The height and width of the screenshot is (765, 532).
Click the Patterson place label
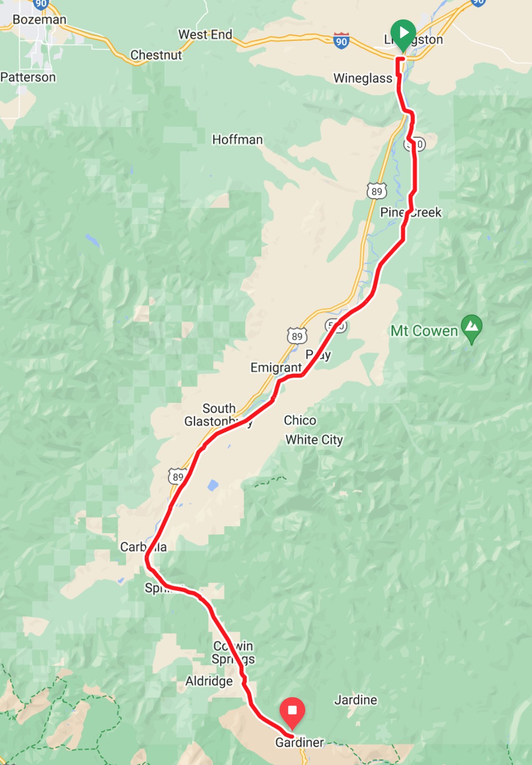(x=28, y=77)
